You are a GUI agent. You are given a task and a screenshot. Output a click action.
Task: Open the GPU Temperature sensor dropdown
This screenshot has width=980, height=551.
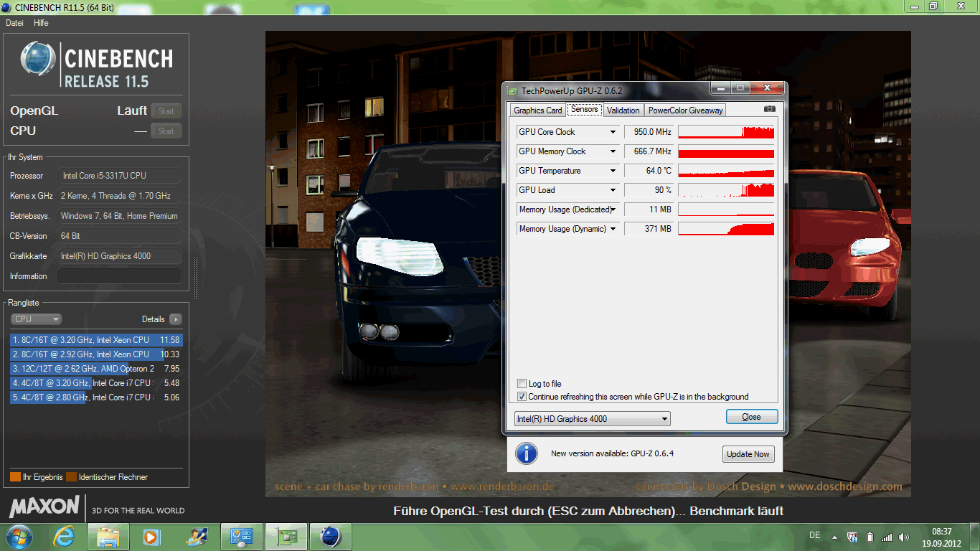(613, 171)
